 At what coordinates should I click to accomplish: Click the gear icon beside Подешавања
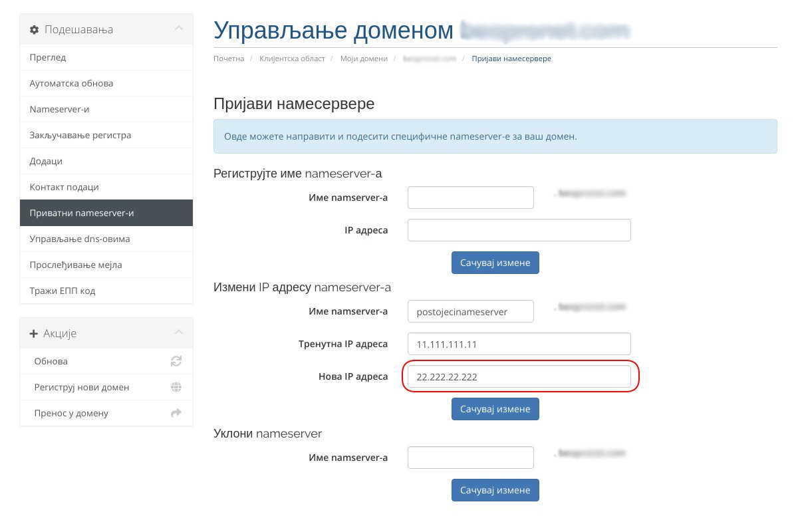tap(35, 30)
